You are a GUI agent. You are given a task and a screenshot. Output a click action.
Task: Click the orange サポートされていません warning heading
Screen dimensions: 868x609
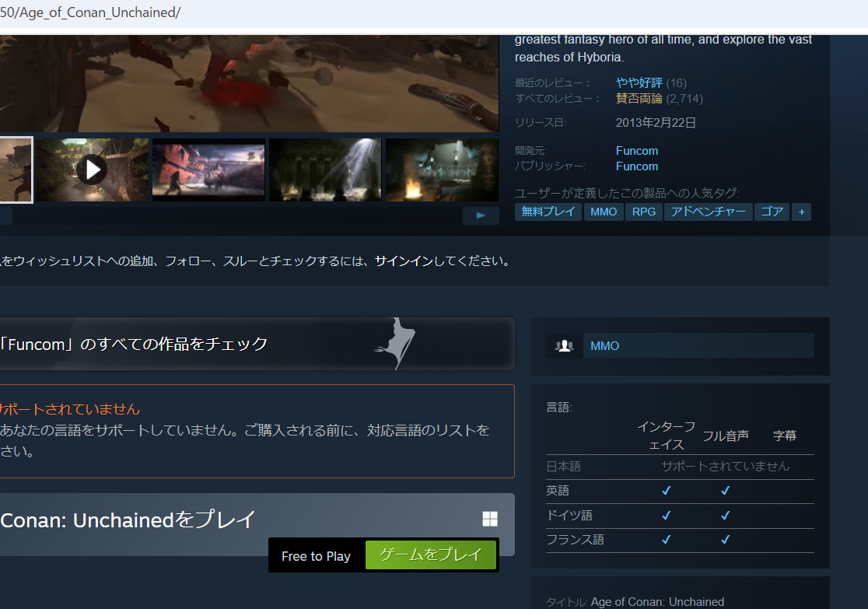(70, 409)
